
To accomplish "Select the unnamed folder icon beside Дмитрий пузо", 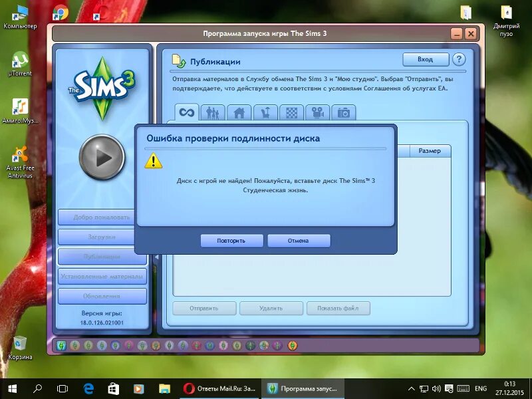I will point(466,13).
